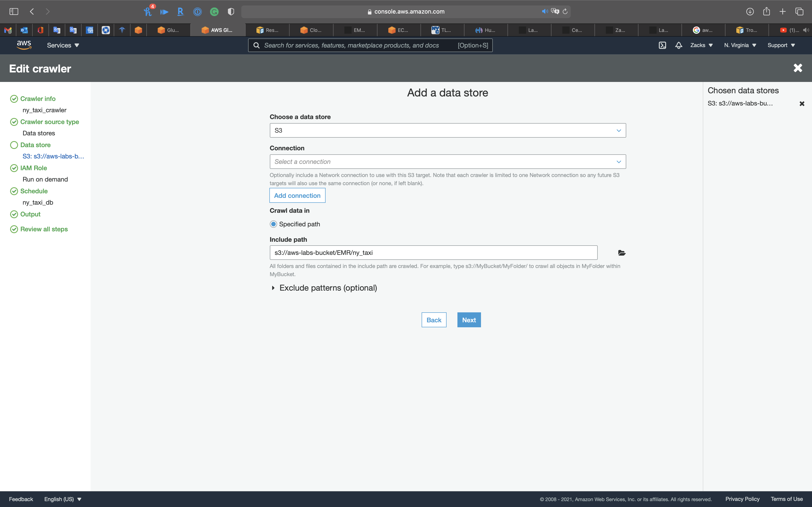
Task: Click the Add connection button
Action: [297, 196]
